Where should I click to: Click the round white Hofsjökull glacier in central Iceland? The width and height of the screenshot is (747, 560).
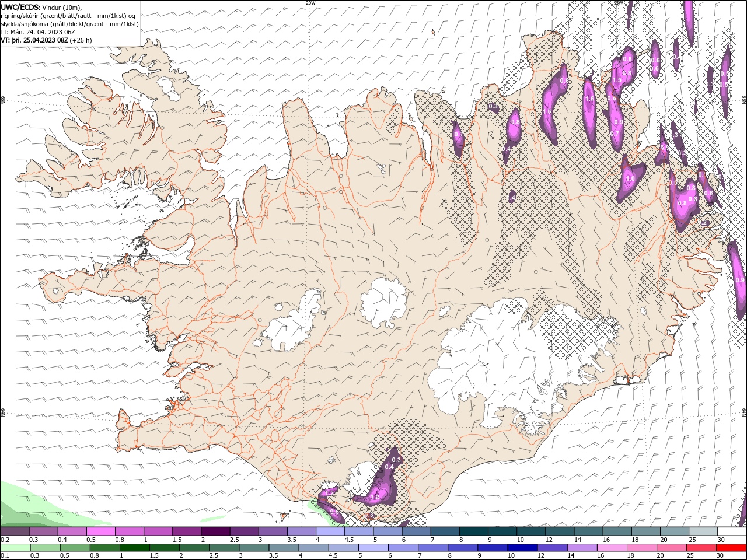383,302
